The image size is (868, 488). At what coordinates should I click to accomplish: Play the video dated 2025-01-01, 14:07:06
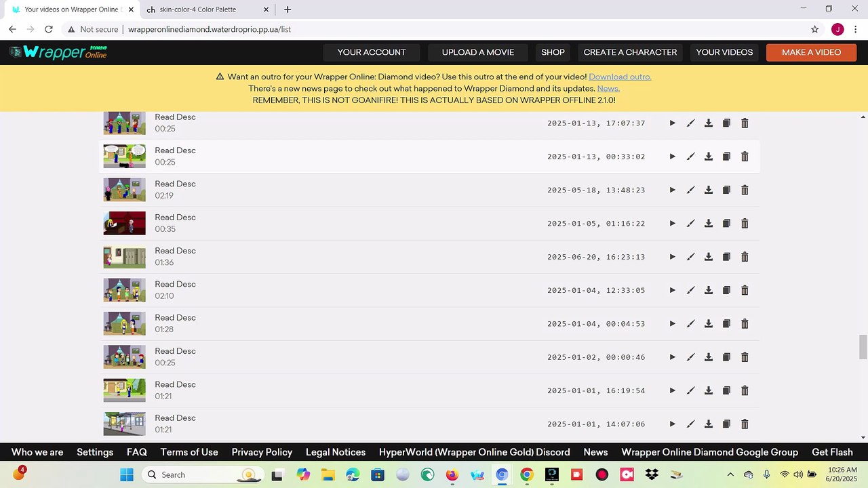point(672,424)
